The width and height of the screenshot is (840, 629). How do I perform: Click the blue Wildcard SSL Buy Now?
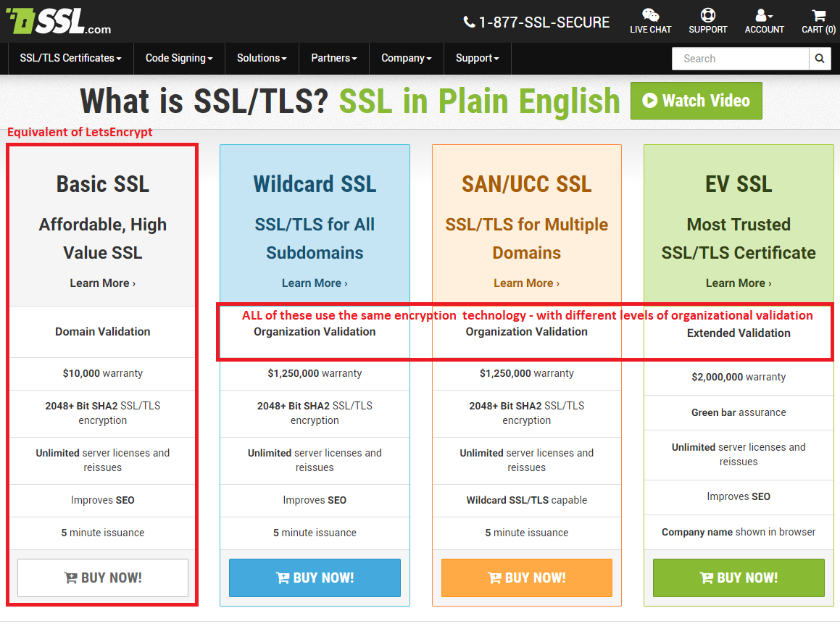click(315, 578)
